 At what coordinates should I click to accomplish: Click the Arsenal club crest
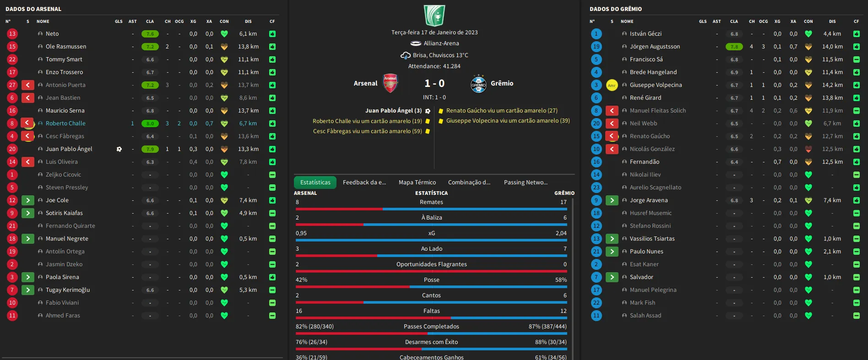tap(390, 83)
